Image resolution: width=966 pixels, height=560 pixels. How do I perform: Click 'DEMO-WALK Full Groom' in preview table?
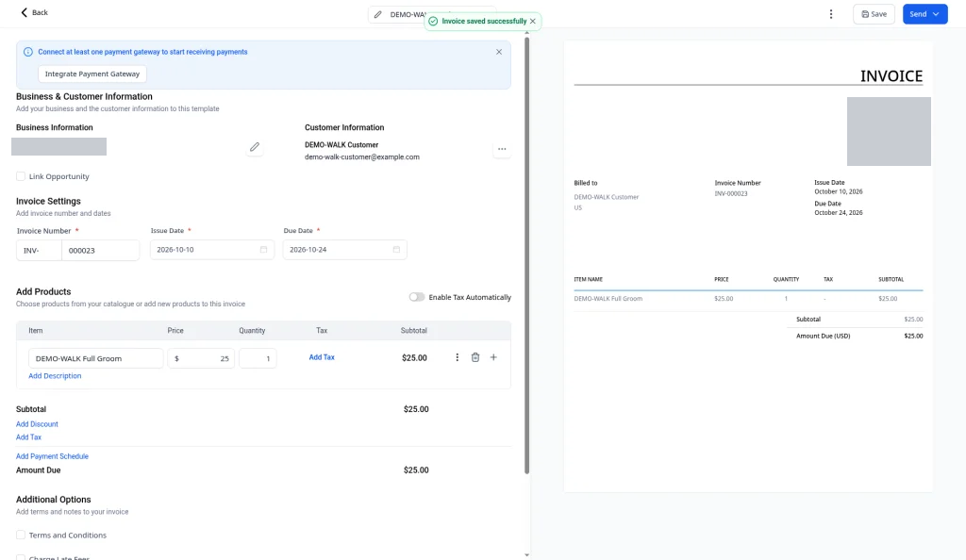click(x=608, y=299)
